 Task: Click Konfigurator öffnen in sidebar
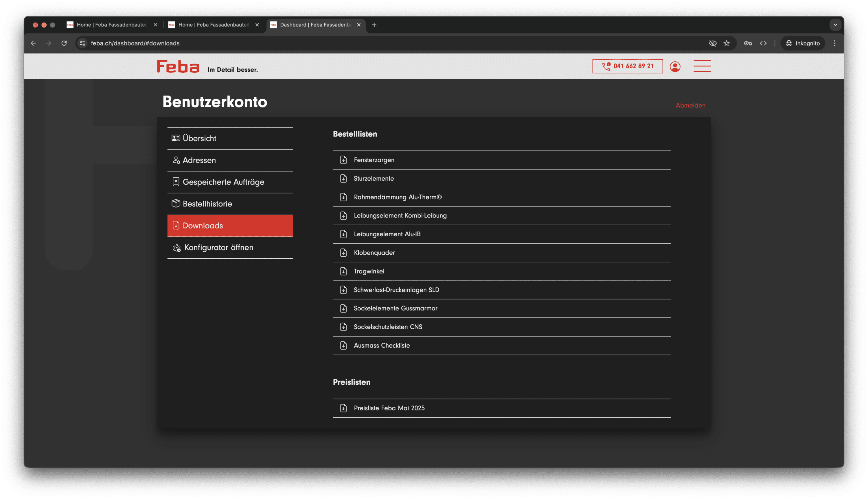tap(230, 247)
